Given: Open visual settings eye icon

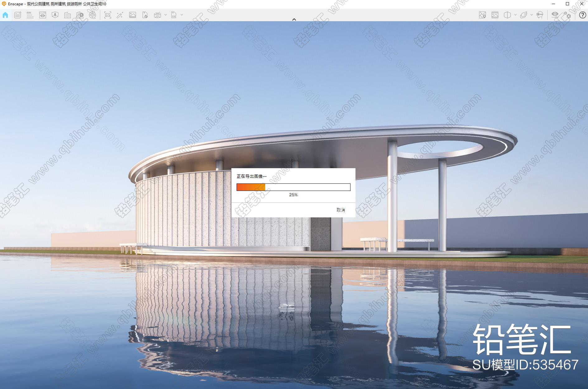Looking at the screenshot, I should [x=555, y=14].
